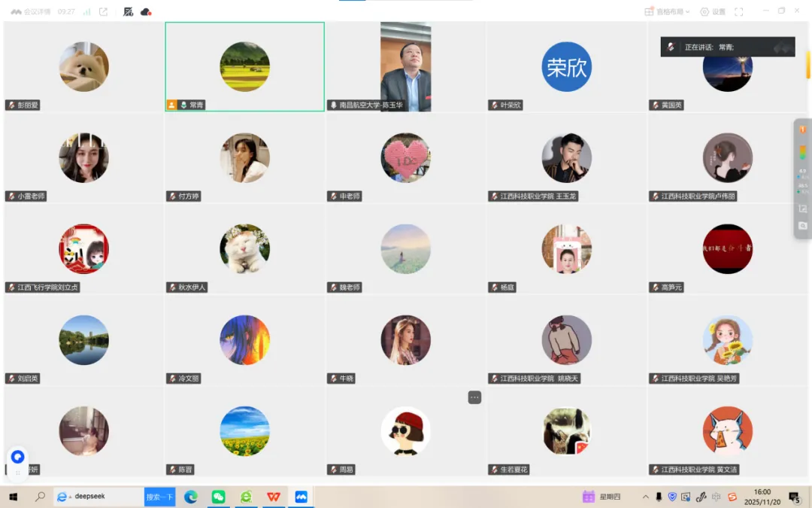Open 设置 settings in the top bar
This screenshot has width=812, height=508.
713,11
